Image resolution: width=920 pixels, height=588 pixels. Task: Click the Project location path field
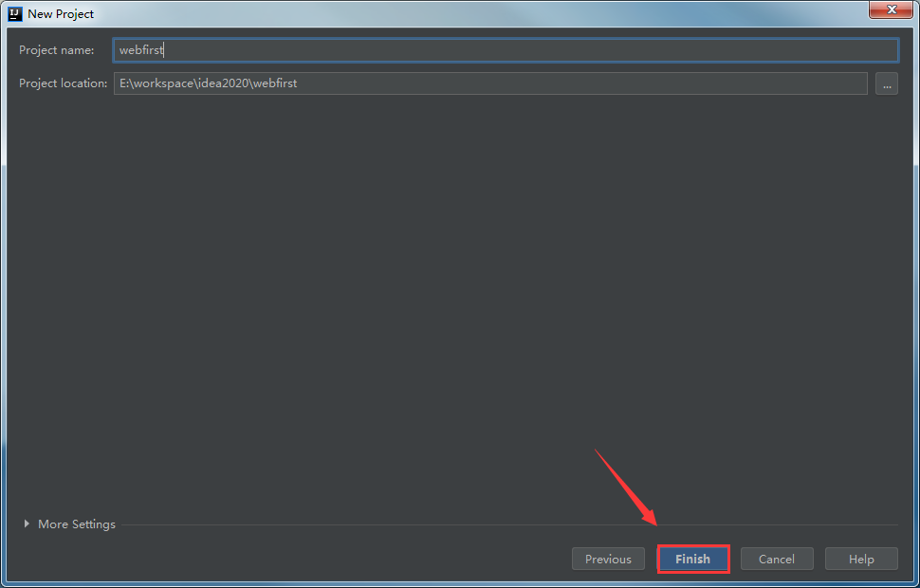(x=490, y=83)
